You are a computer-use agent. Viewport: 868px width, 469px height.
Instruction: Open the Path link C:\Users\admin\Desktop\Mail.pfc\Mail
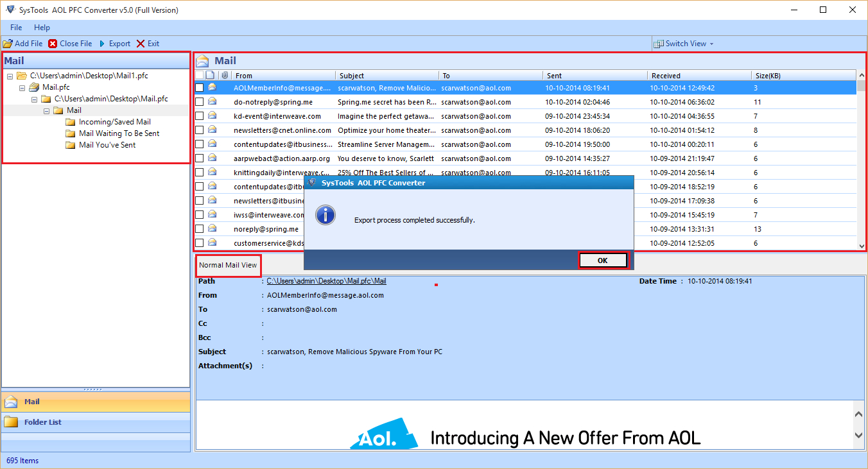pos(326,281)
